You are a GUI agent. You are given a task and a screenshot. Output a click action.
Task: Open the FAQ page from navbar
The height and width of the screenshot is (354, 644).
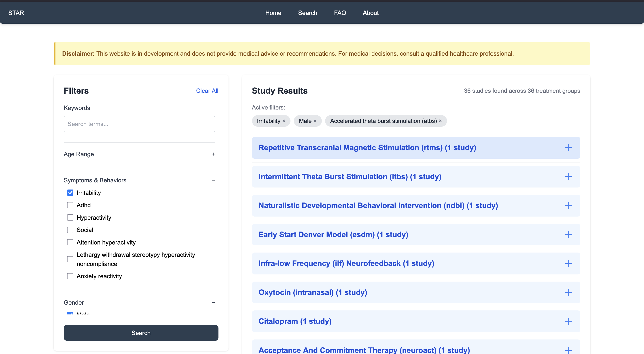pyautogui.click(x=340, y=13)
